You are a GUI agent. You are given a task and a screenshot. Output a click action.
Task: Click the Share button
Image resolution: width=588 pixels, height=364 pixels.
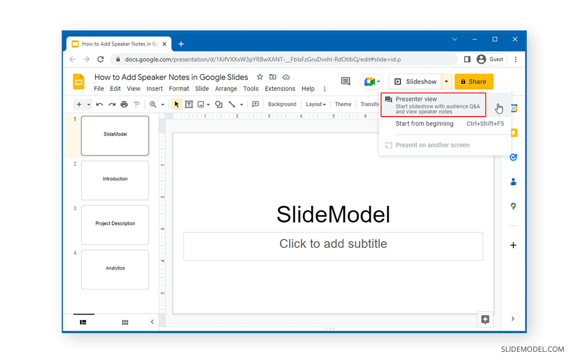coord(474,81)
